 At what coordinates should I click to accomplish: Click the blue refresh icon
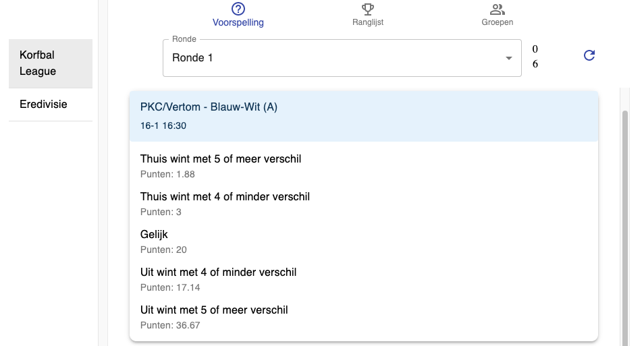click(589, 55)
